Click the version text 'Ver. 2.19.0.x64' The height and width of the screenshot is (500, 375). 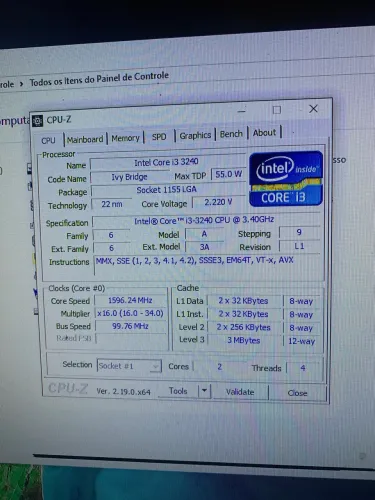point(123,391)
